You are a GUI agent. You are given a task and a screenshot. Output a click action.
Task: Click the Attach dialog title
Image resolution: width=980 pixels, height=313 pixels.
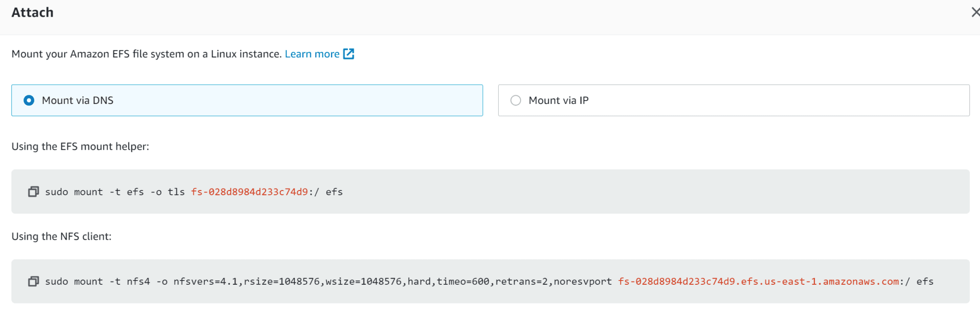[32, 12]
